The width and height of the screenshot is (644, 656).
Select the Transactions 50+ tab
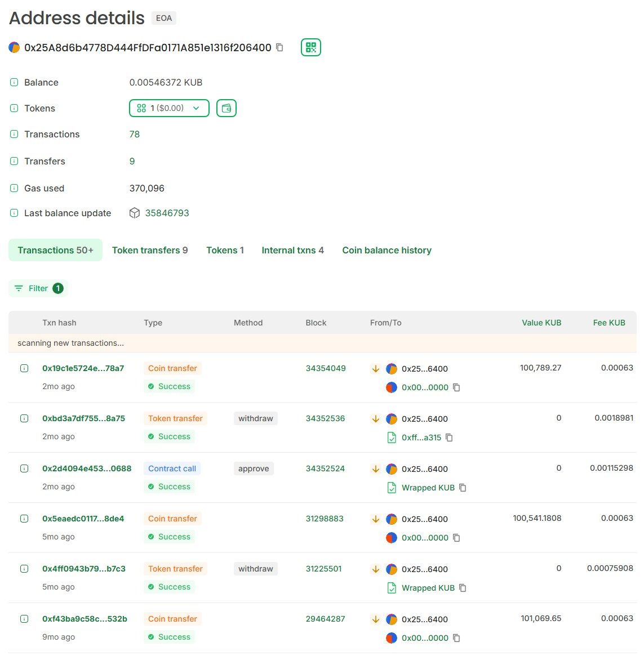pyautogui.click(x=55, y=250)
